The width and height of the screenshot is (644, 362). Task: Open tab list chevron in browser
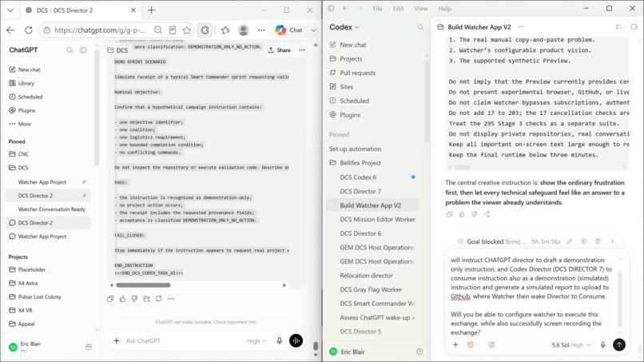pyautogui.click(x=10, y=10)
